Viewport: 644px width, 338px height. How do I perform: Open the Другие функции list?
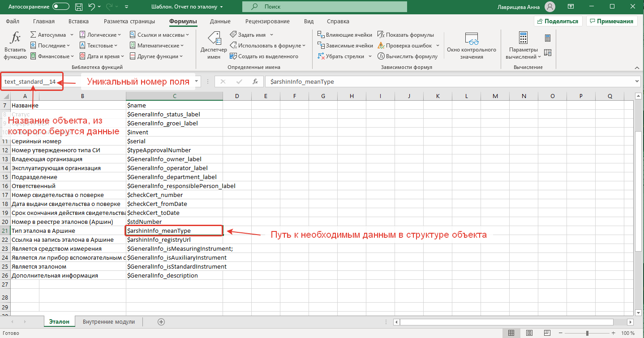(156, 56)
